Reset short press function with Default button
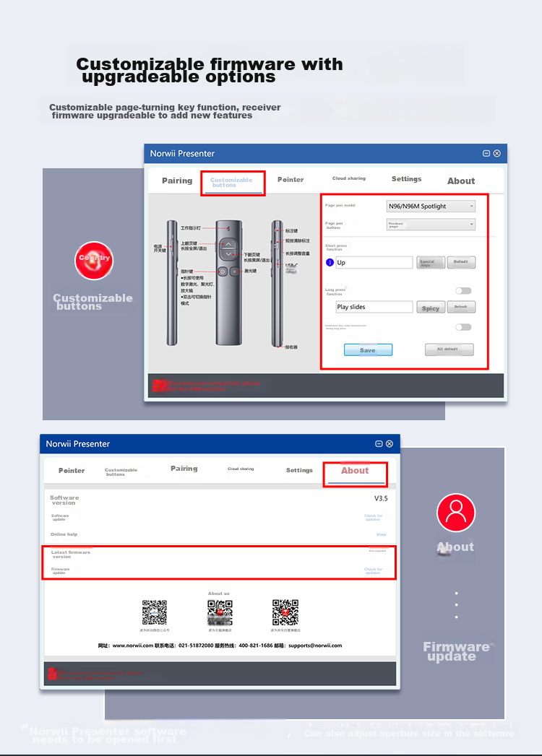Screen dimensions: 542x756 [x=461, y=262]
